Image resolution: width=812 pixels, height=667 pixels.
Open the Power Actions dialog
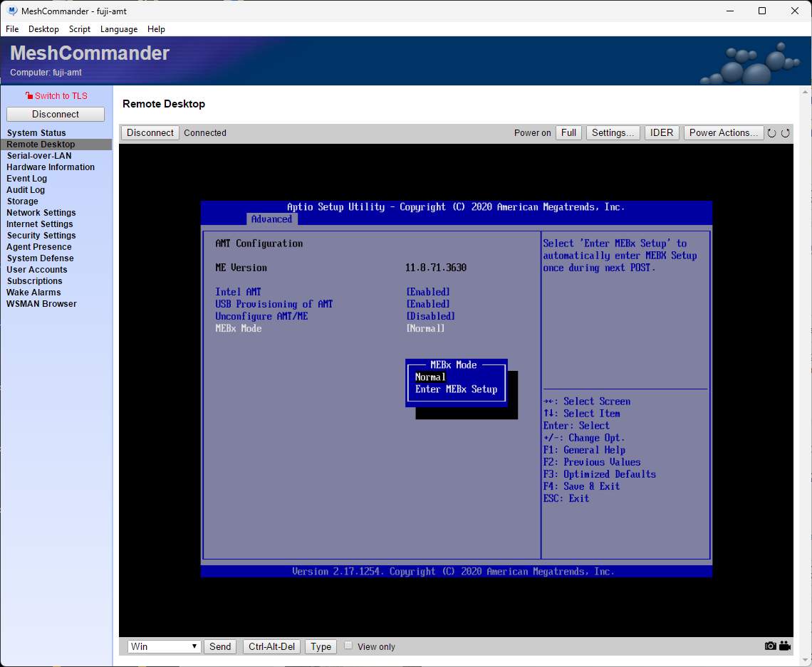tap(723, 132)
